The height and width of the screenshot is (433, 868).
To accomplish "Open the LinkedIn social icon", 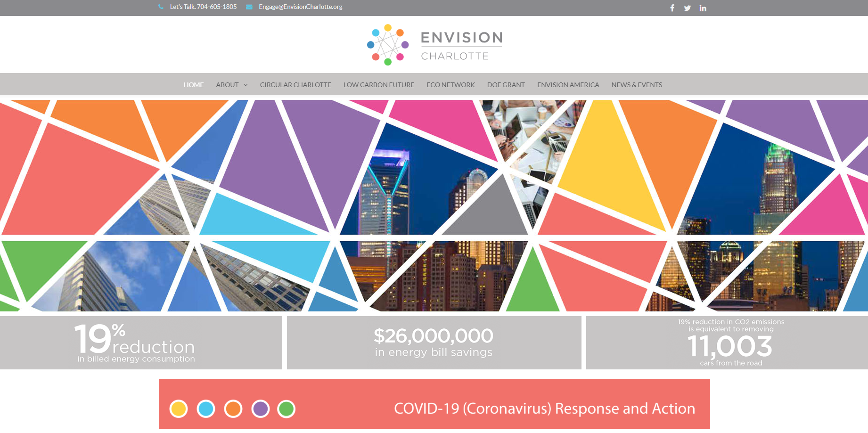I will click(703, 8).
